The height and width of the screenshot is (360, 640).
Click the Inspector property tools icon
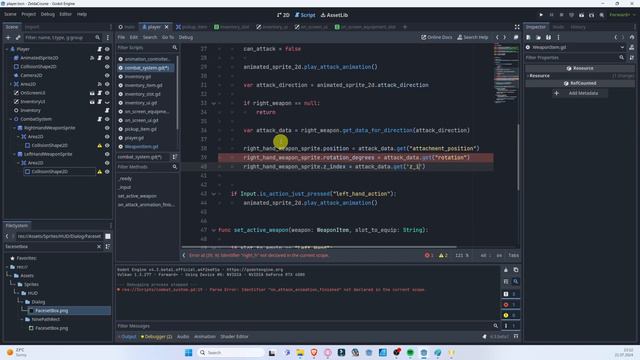click(x=631, y=58)
